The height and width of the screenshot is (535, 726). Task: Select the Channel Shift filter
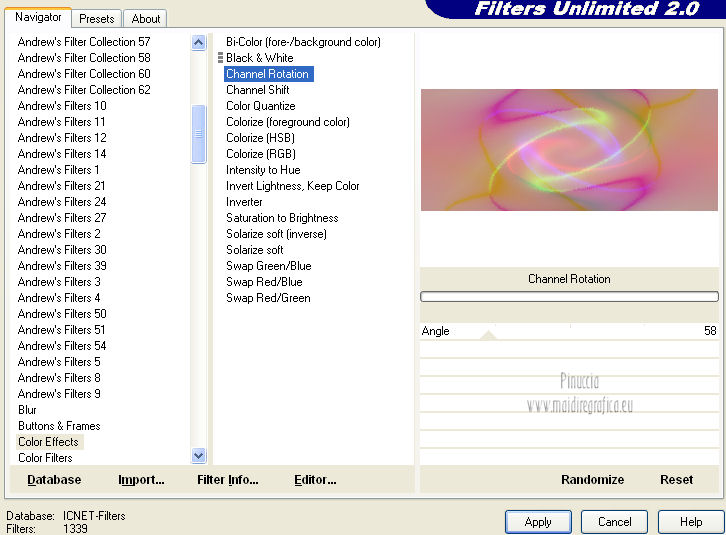point(257,90)
